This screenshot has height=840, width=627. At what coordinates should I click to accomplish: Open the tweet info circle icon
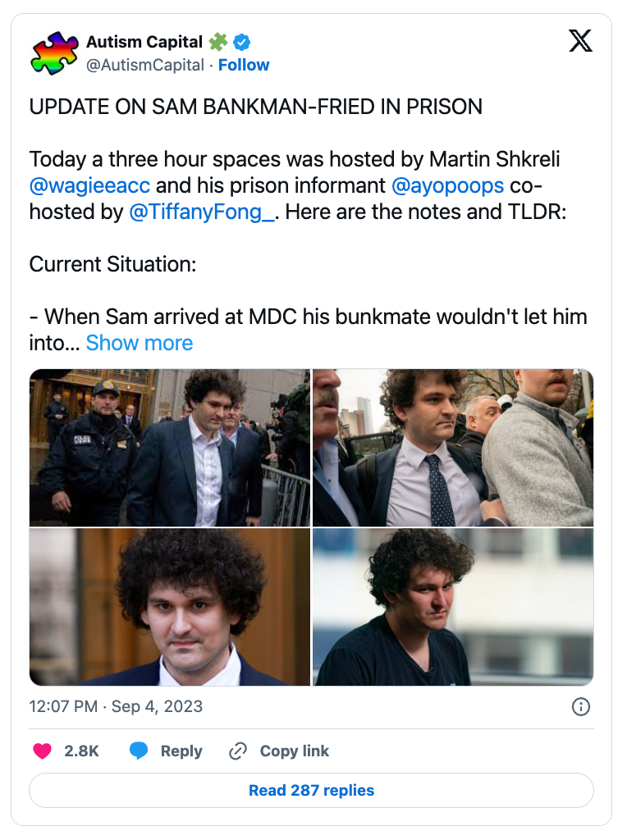(x=580, y=706)
